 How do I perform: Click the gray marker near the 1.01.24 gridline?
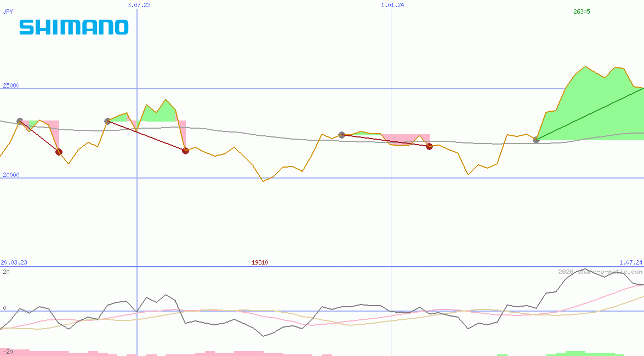(341, 134)
